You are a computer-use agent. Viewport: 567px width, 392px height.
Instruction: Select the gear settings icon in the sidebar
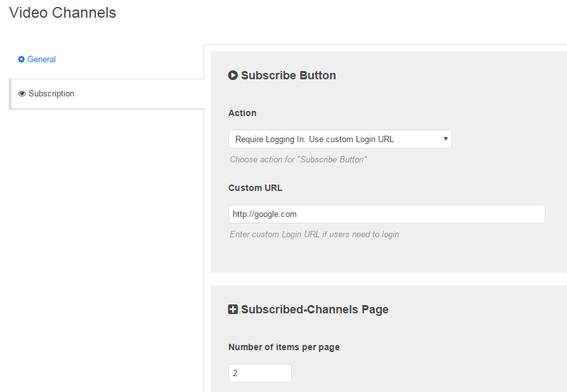pos(20,59)
